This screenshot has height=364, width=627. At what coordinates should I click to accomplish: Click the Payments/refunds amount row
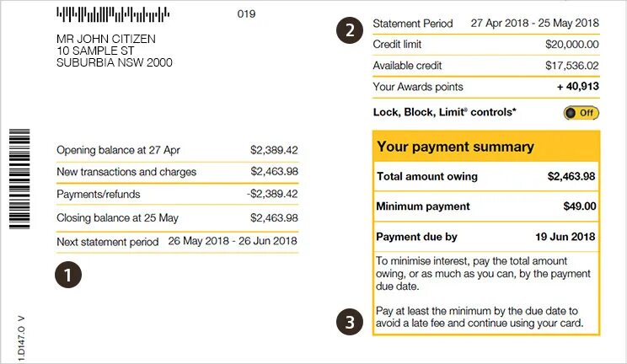[x=177, y=194]
